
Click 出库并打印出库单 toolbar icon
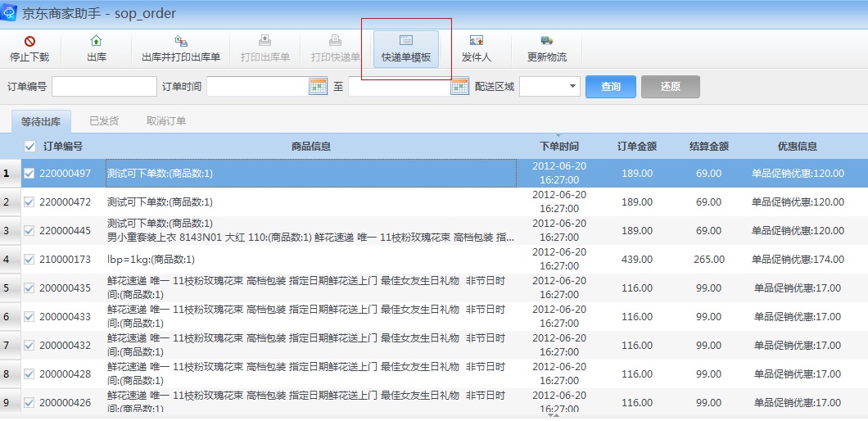[181, 41]
